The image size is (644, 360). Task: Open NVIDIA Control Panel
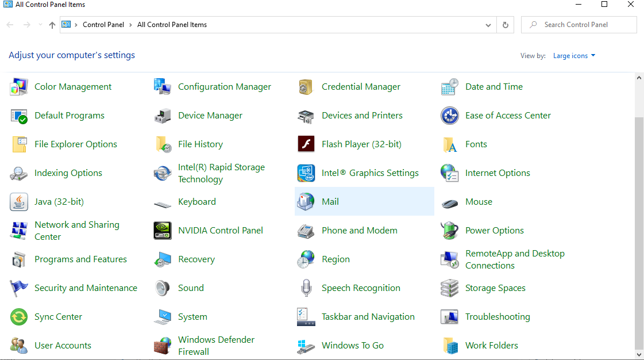[221, 230]
